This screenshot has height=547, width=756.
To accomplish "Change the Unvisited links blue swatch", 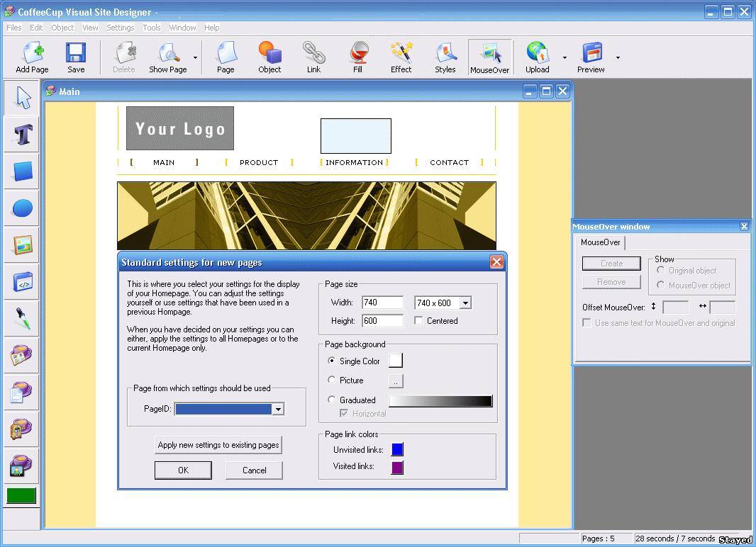I will click(397, 449).
